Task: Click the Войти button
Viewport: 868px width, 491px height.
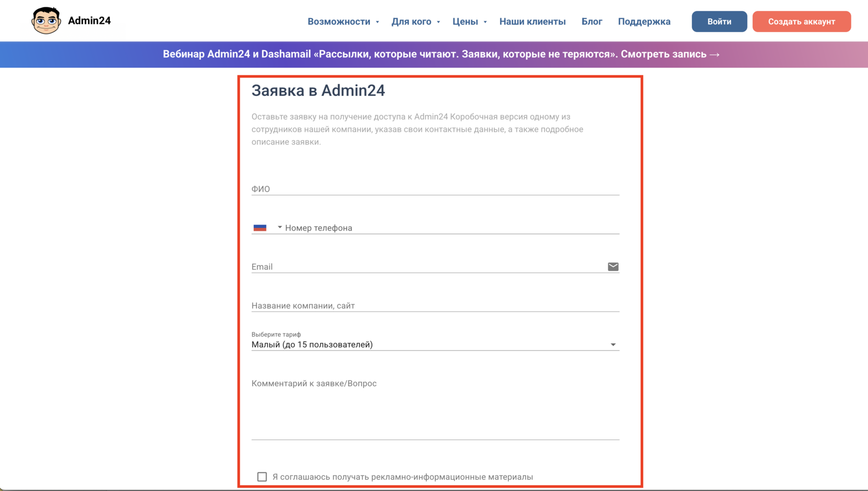Action: (x=719, y=22)
